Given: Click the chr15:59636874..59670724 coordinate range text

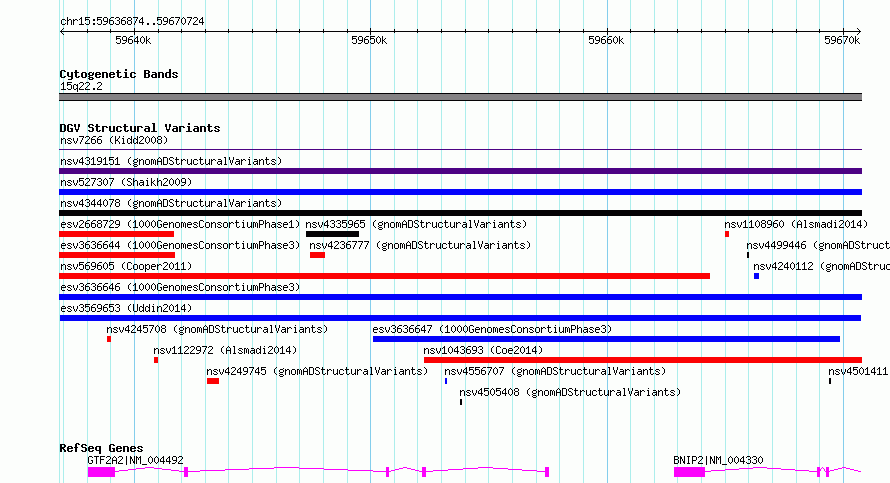Looking at the screenshot, I should tap(132, 21).
